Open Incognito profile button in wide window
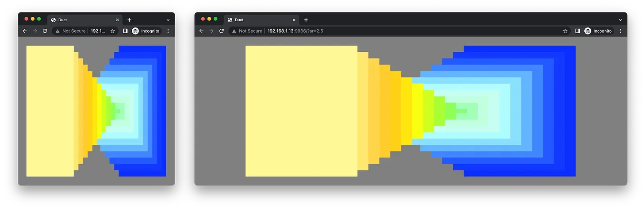The width and height of the screenshot is (644, 209). coord(598,31)
